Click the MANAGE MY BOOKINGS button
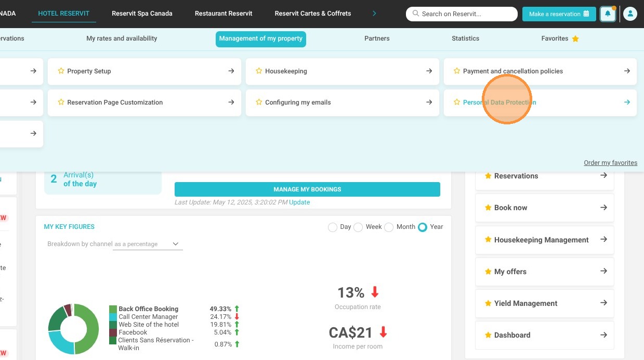Screen dimensions: 644x360 (307, 189)
